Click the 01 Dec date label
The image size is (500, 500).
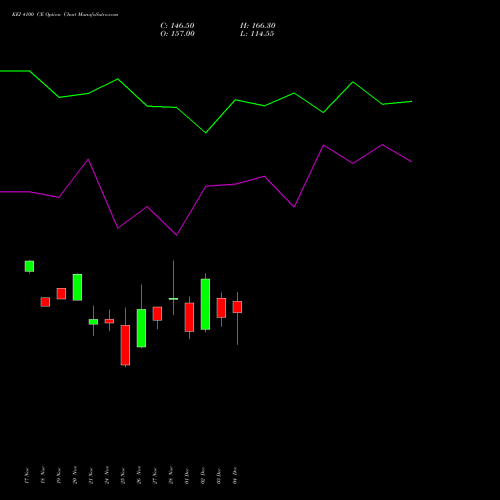coord(187,475)
